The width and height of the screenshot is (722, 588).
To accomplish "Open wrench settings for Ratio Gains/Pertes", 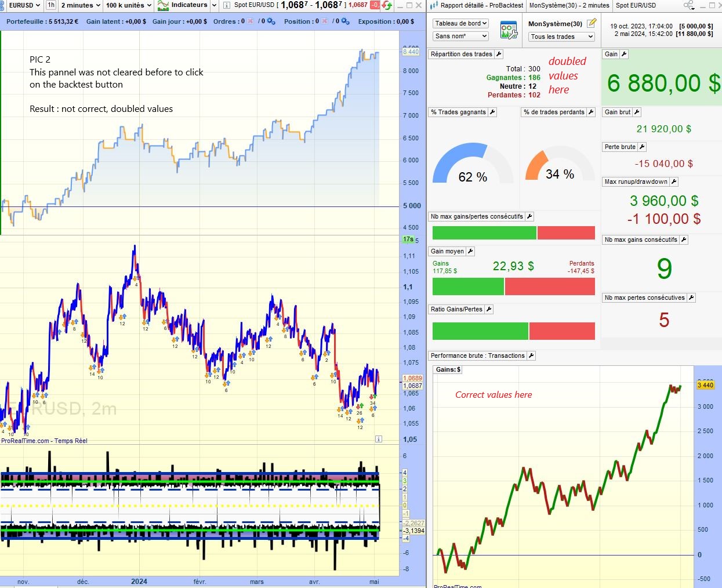I will coord(489,309).
